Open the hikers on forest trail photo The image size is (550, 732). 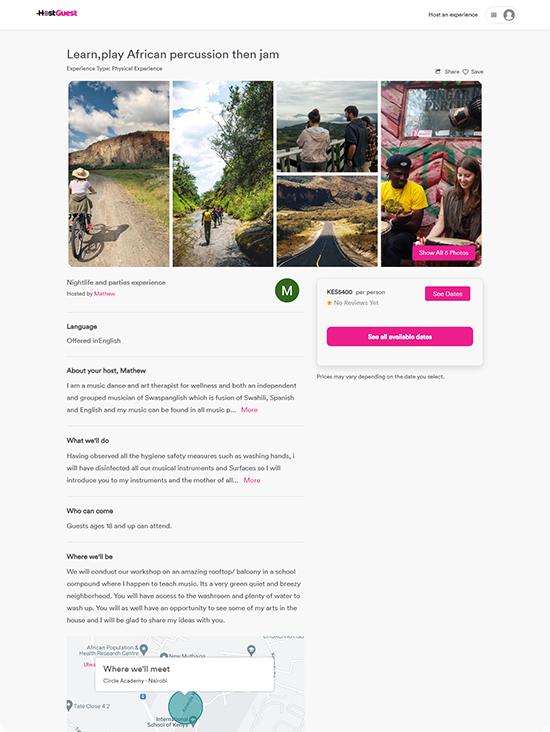tap(223, 174)
